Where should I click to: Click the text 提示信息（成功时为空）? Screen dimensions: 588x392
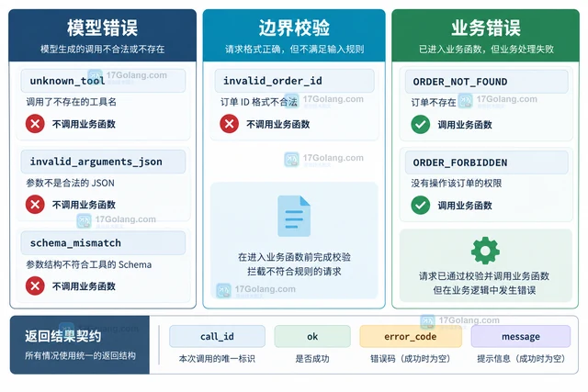click(521, 359)
